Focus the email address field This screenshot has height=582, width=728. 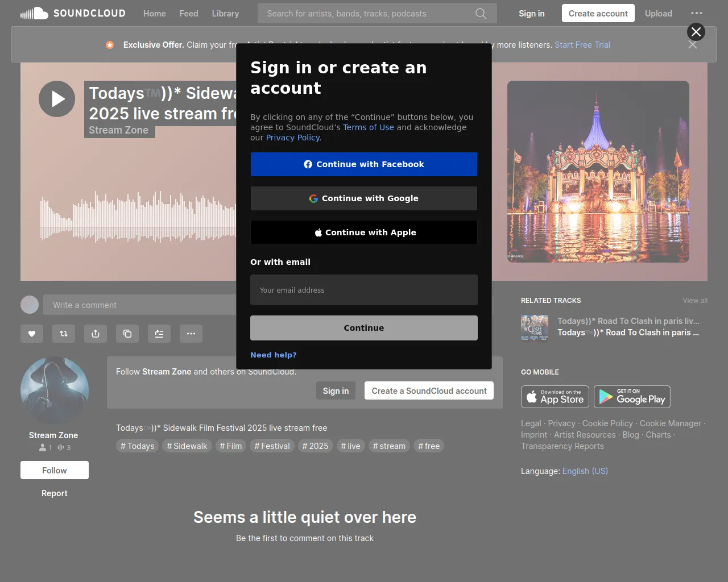(364, 290)
